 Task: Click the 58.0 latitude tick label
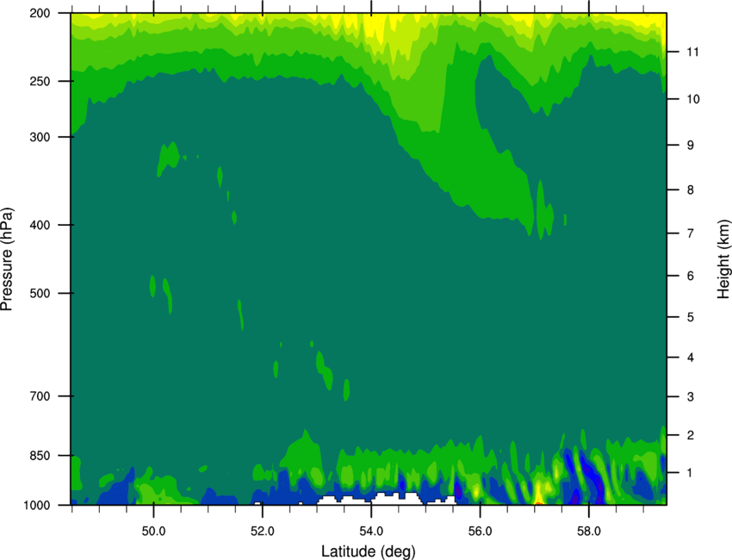pyautogui.click(x=589, y=532)
